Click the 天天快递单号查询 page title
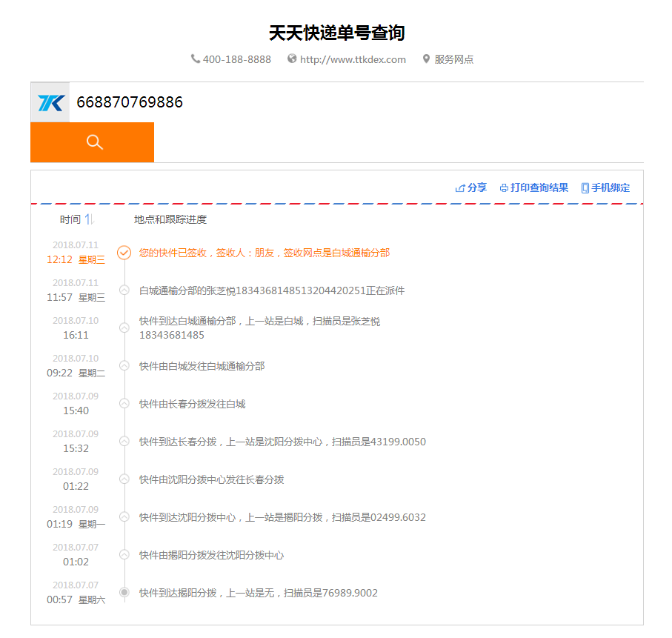672x638 pixels. click(337, 33)
